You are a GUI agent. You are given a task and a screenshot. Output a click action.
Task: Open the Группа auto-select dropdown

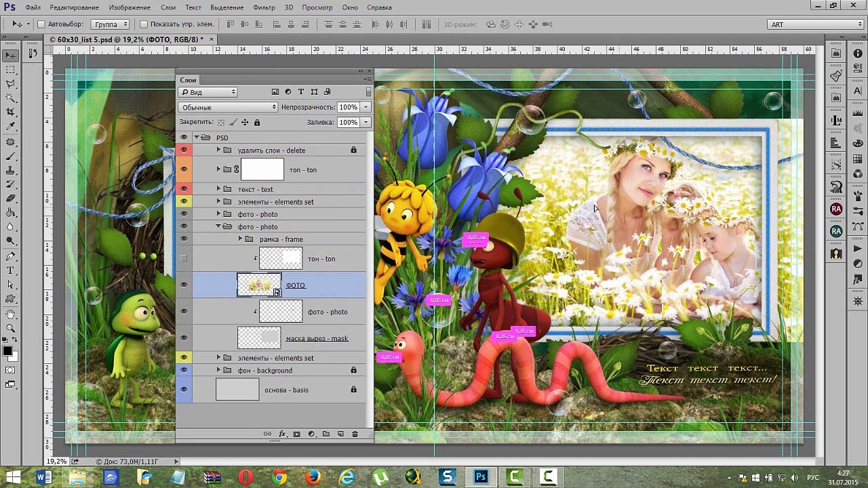point(110,24)
